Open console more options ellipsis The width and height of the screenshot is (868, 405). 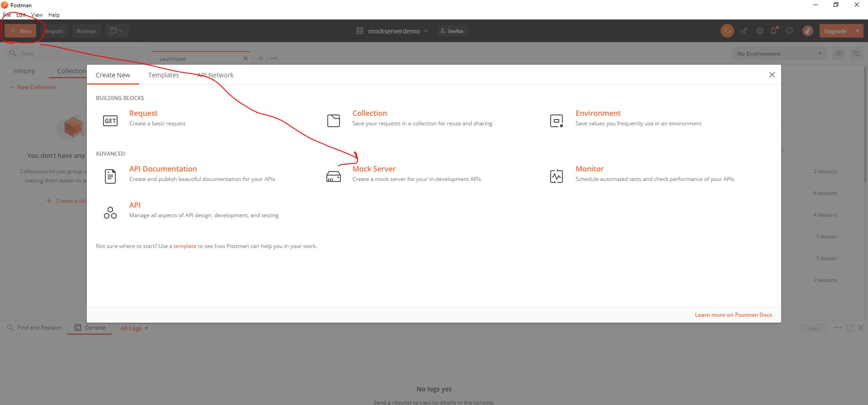click(x=838, y=328)
